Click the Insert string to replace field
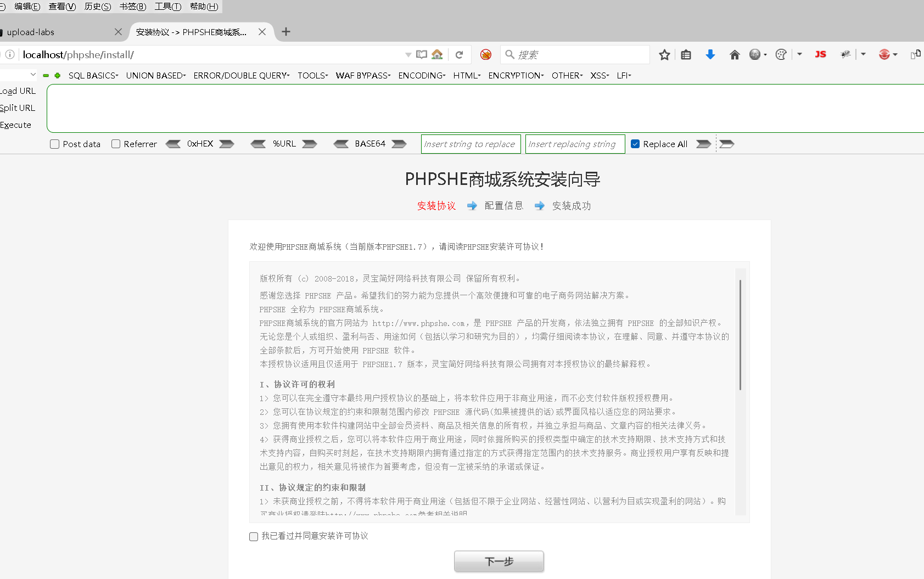 [471, 144]
